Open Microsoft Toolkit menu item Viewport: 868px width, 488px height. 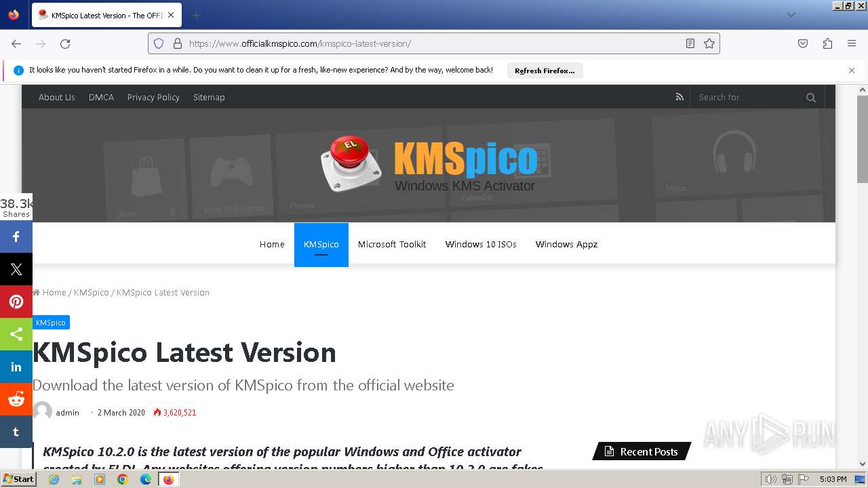pos(392,244)
